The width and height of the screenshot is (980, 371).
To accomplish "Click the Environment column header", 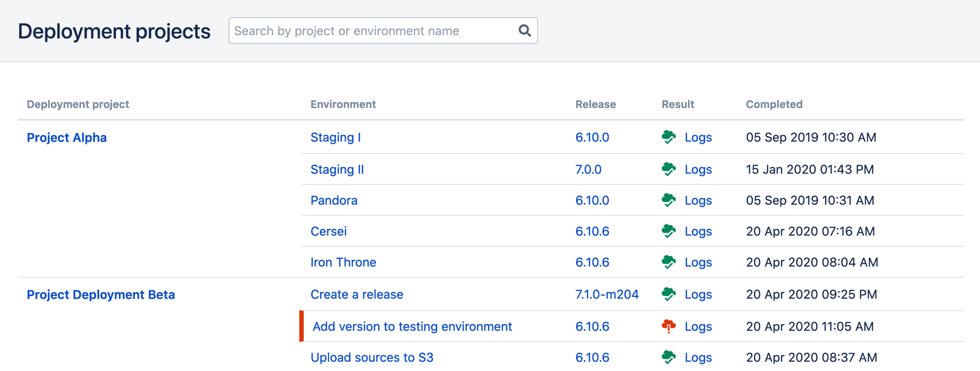I will pos(343,104).
